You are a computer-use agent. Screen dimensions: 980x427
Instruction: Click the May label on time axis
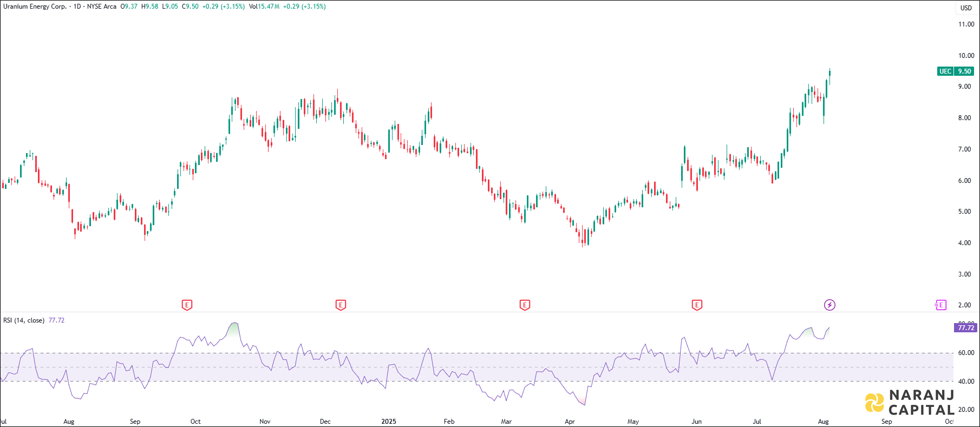click(633, 422)
